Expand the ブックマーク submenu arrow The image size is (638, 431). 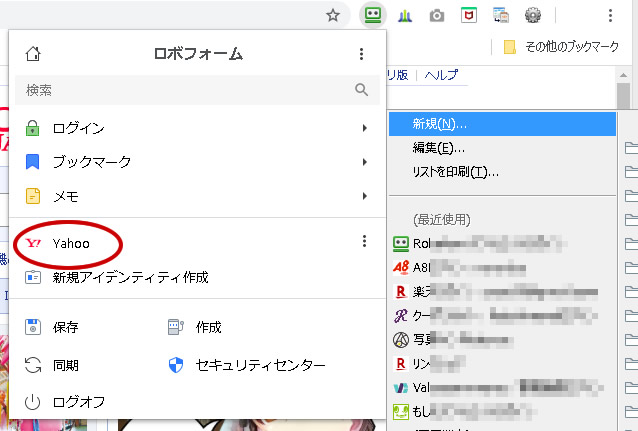coord(365,162)
